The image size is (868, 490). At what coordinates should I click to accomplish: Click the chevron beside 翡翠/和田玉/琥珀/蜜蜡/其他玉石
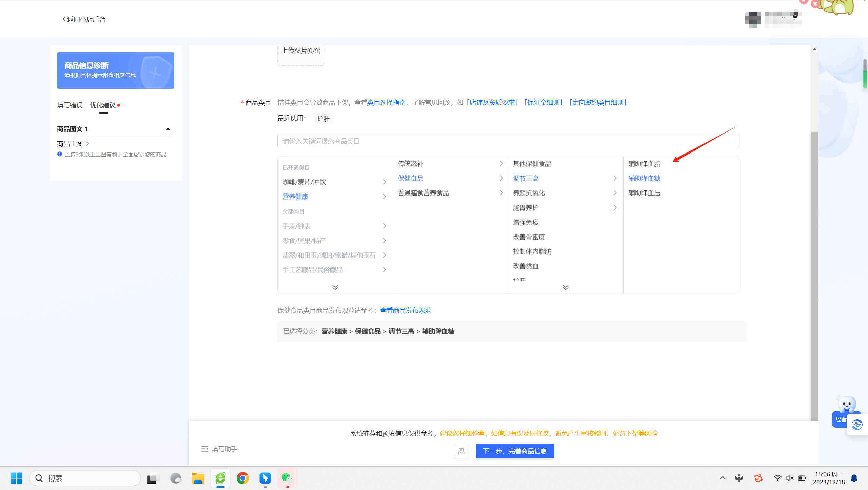coord(384,255)
